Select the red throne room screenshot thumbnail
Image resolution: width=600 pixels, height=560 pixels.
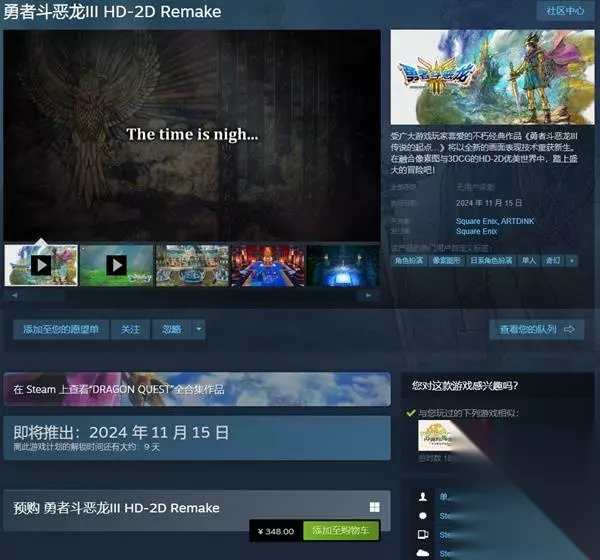(x=268, y=265)
